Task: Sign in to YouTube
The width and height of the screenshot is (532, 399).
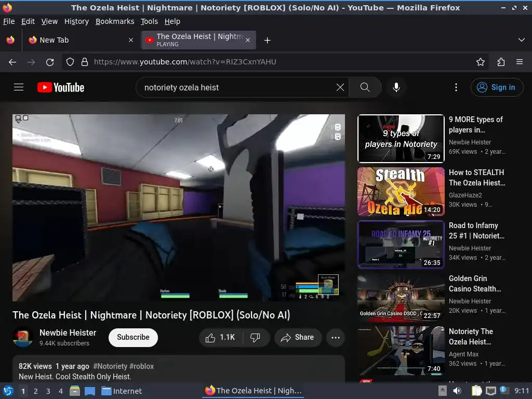Action: coord(497,87)
